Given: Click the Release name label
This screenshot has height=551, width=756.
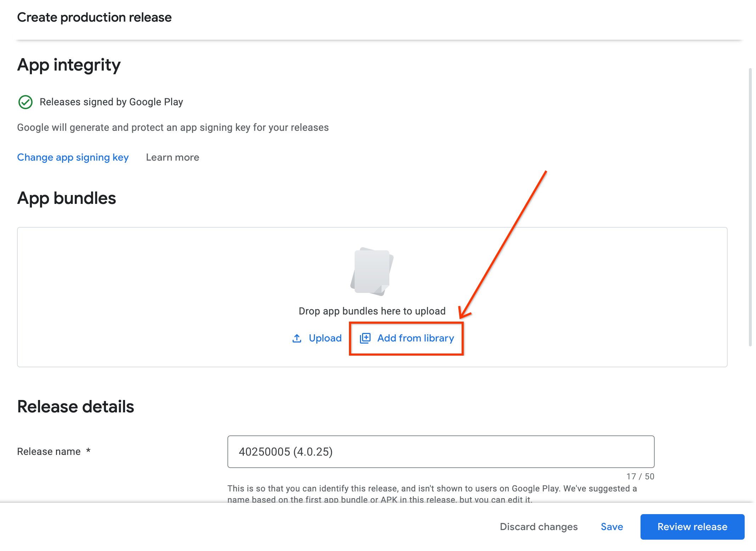Looking at the screenshot, I should tap(49, 452).
